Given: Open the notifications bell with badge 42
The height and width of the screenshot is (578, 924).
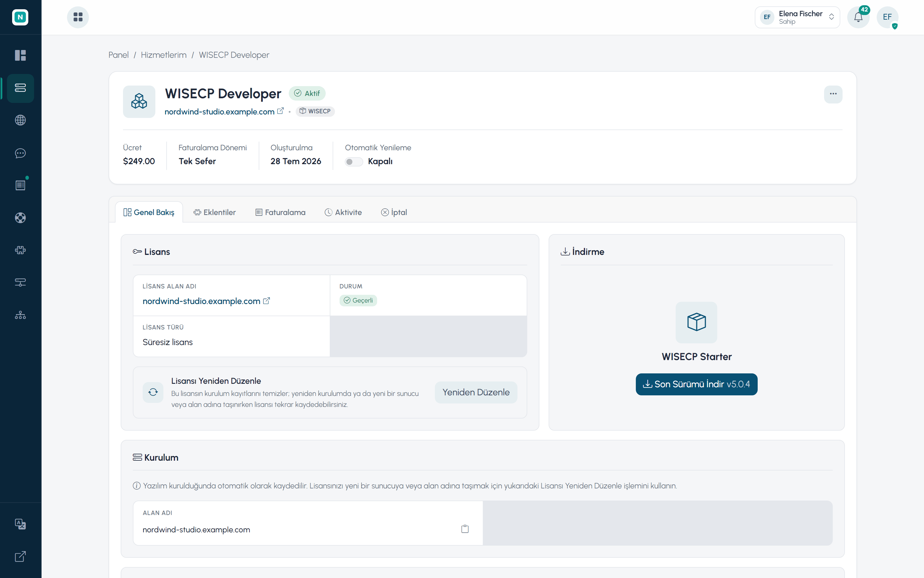Looking at the screenshot, I should point(858,17).
